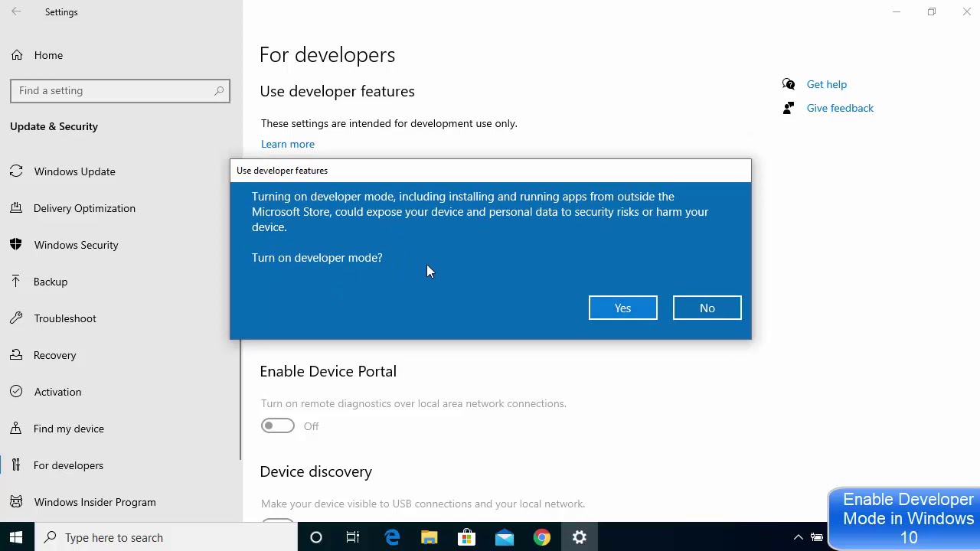
Task: Click the Activation checkmark circle icon
Action: [x=16, y=392]
